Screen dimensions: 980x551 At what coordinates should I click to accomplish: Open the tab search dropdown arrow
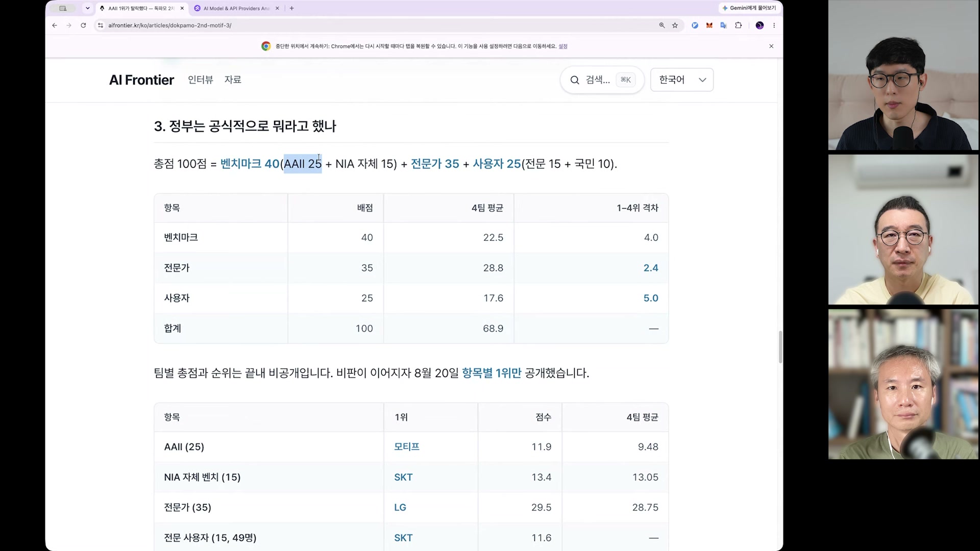point(88,8)
